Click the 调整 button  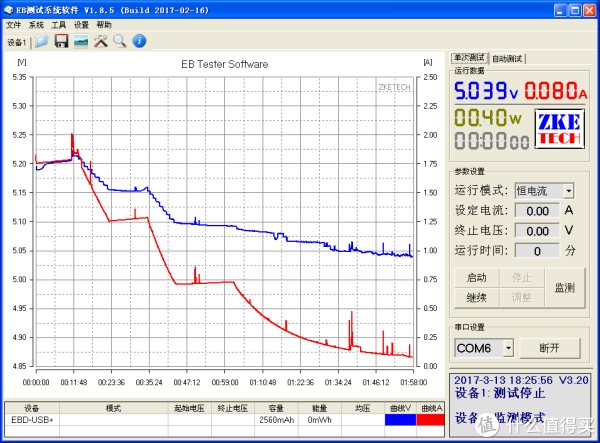[522, 298]
